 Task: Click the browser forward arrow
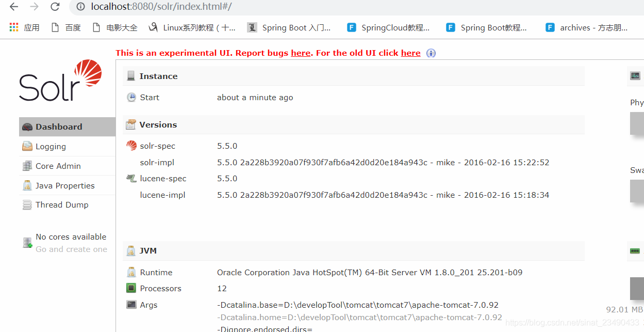click(34, 7)
